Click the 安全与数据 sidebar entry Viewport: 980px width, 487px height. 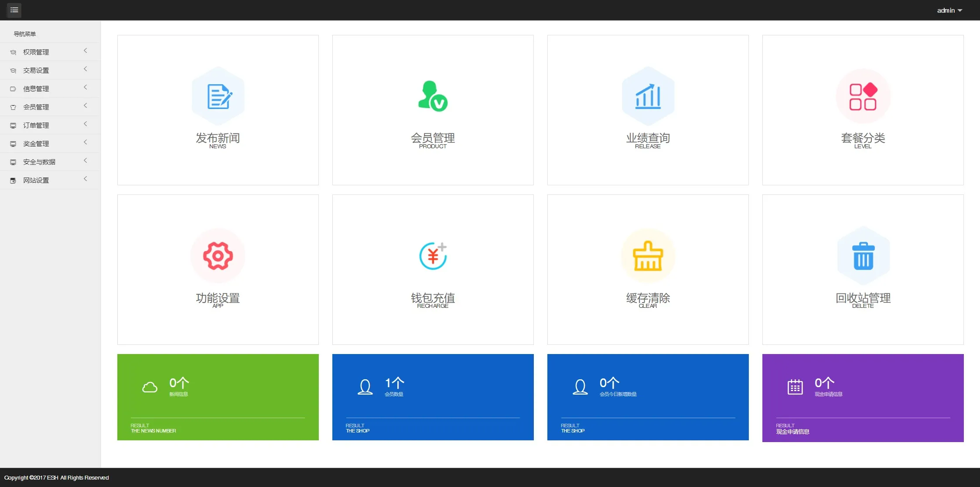tap(39, 162)
